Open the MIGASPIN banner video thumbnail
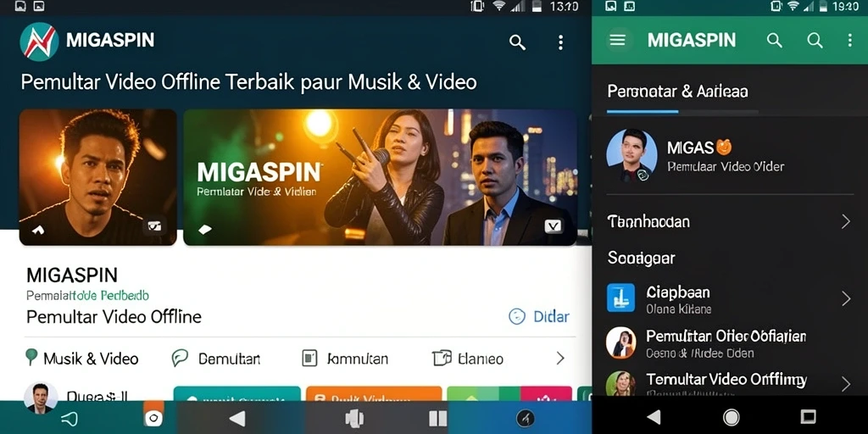Screen dimensions: 868x434 click(x=380, y=177)
